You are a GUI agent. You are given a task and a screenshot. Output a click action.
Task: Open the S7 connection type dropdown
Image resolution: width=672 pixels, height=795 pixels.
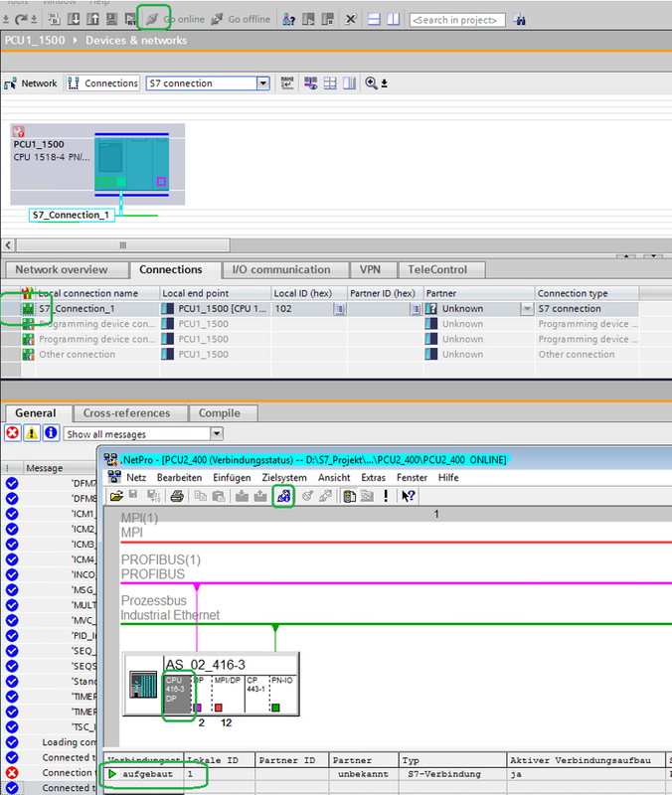262,83
